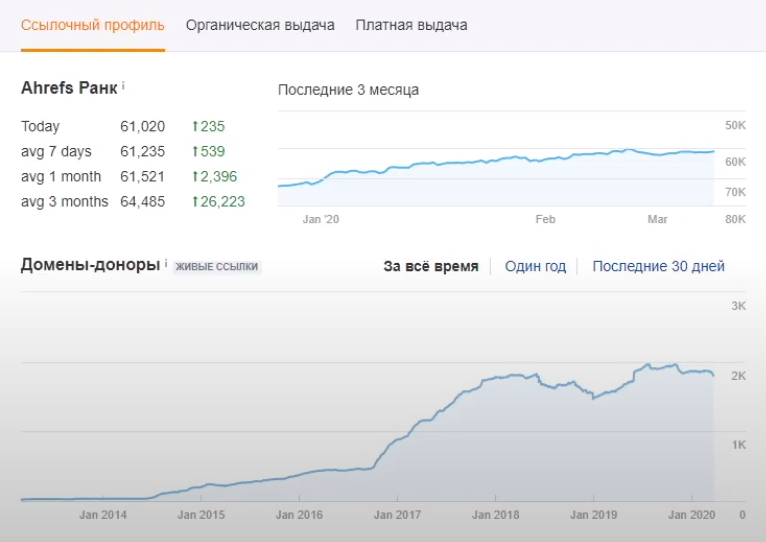Click the up arrow beside 26,223
Screen dimensions: 766x542
click(195, 202)
